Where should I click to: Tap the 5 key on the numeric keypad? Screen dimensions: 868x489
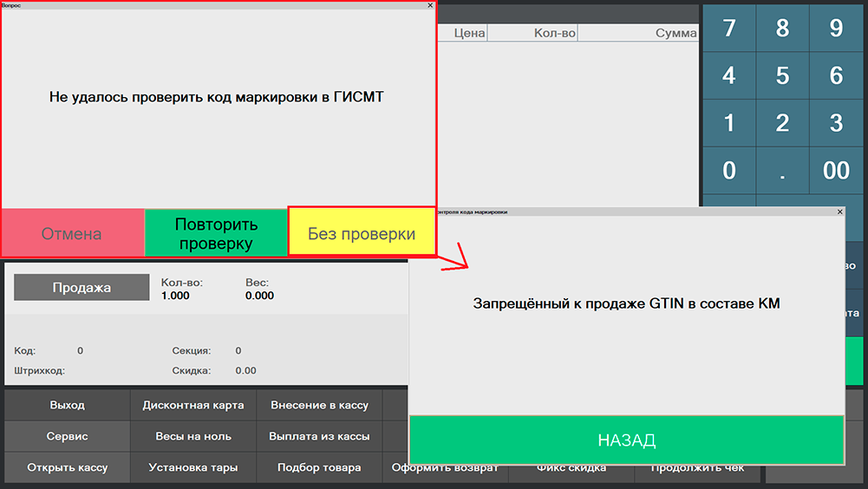pyautogui.click(x=782, y=75)
